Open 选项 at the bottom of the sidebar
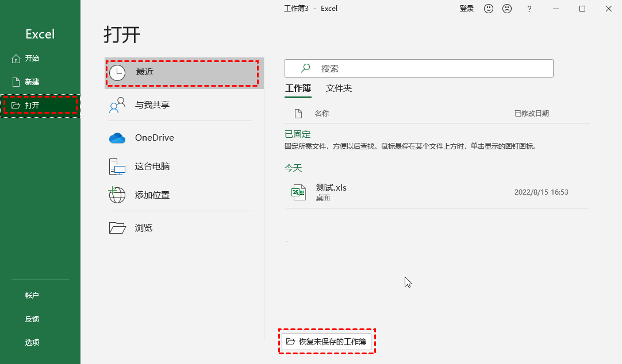 pyautogui.click(x=32, y=342)
